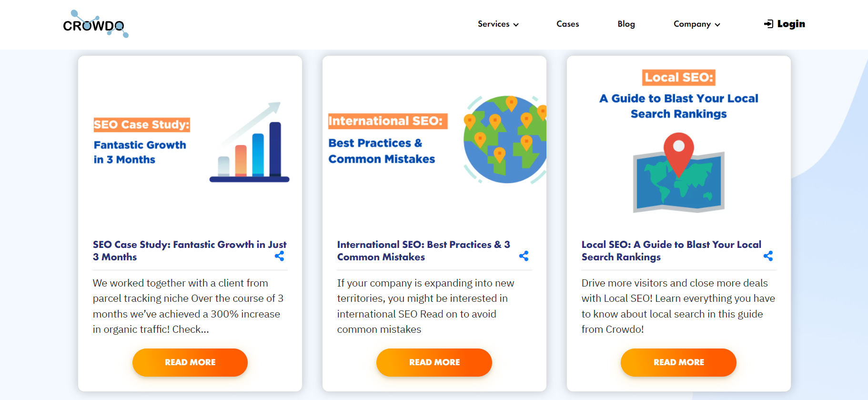Read more about SEO Case Study
Screen dimensions: 868x400
pyautogui.click(x=190, y=362)
